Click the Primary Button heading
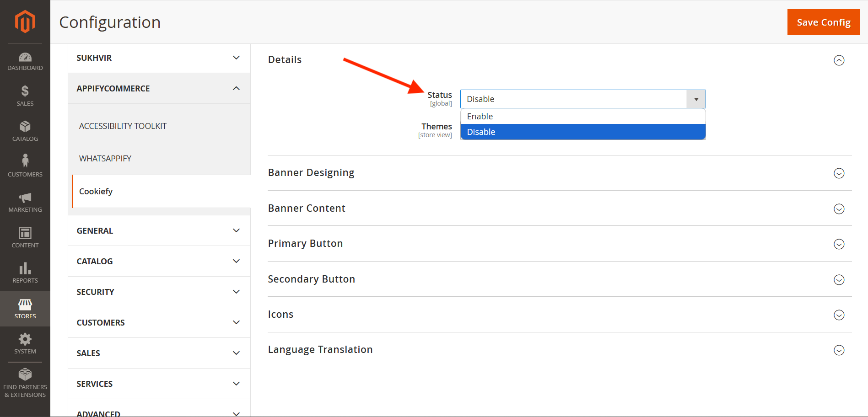 (305, 244)
